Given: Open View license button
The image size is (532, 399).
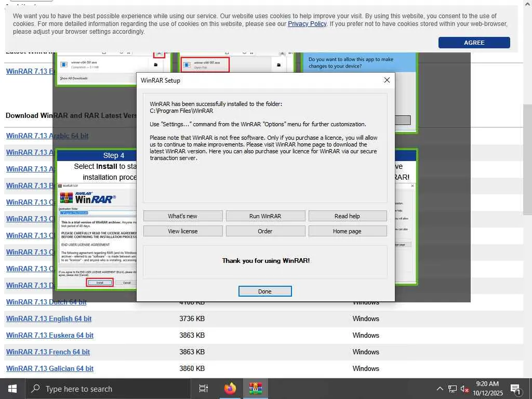Looking at the screenshot, I should tap(182, 231).
